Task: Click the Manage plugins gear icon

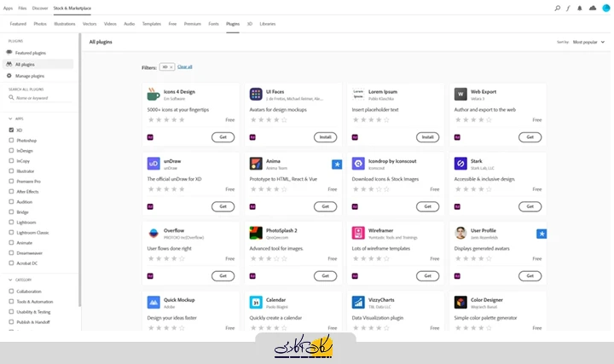Action: point(10,75)
